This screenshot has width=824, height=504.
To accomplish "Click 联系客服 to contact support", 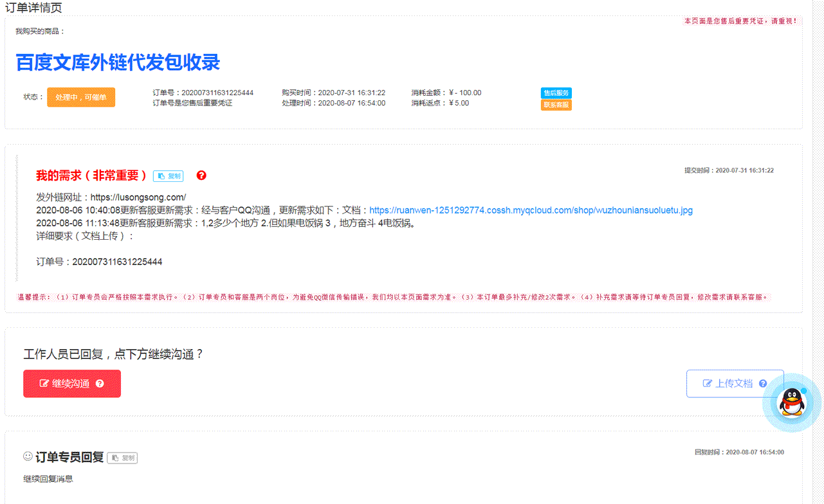I will tap(556, 105).
